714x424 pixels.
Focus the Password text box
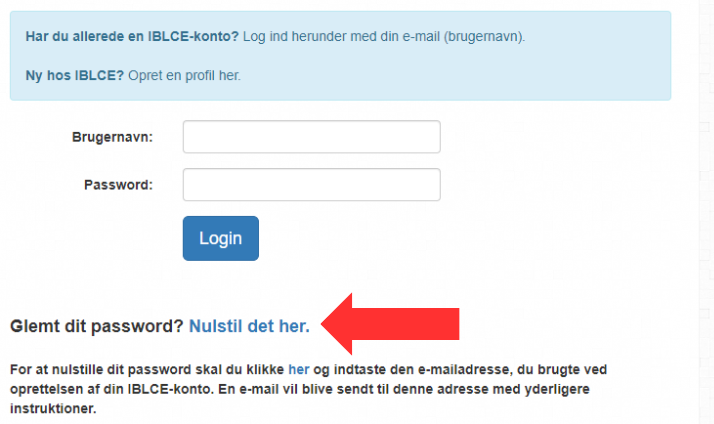[311, 185]
